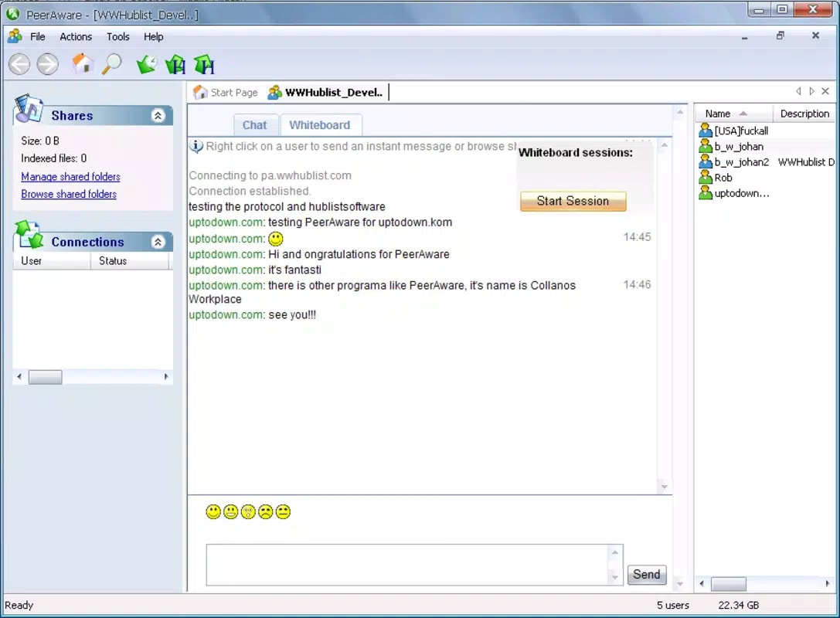This screenshot has width=840, height=618.
Task: Open the Whiteboard tab
Action: pyautogui.click(x=320, y=125)
